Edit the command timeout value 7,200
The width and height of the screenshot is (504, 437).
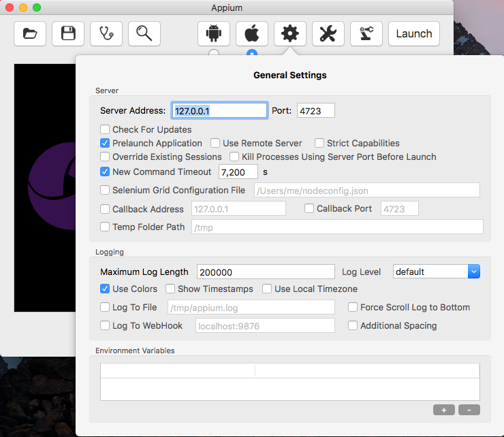(238, 172)
